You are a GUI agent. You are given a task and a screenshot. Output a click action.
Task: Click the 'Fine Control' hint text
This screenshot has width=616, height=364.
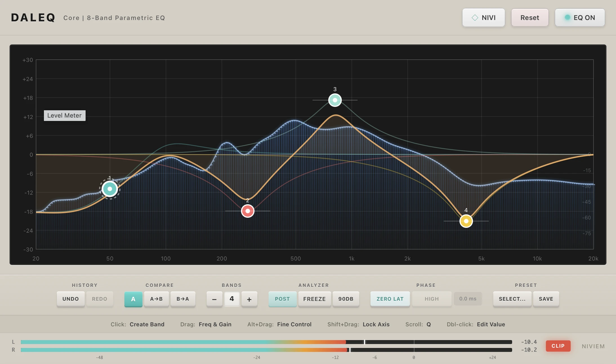[294, 324]
